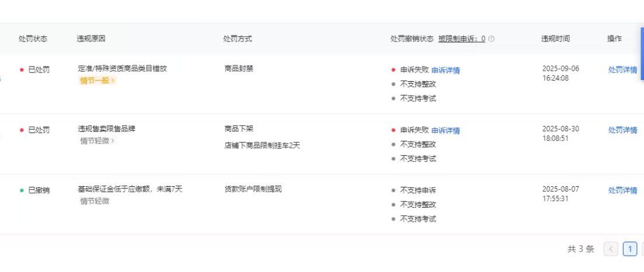Expand the 情节一般 severity tag
This screenshot has height=272, width=644.
[x=97, y=81]
